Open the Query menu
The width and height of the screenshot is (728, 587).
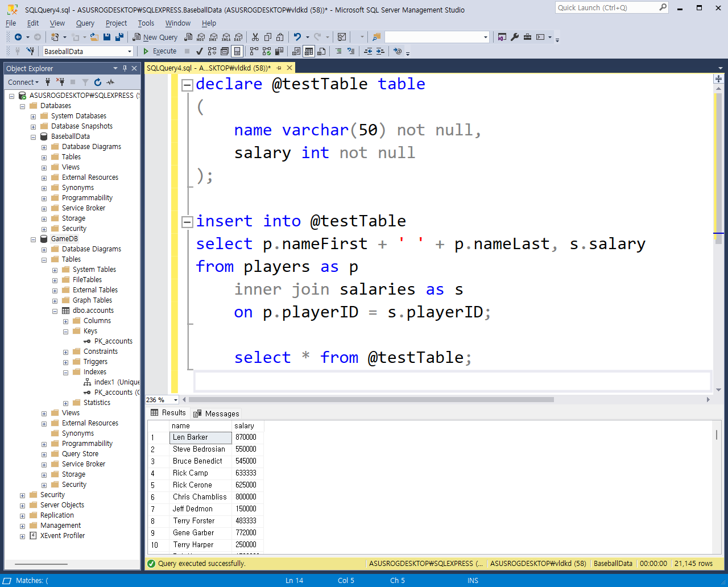pos(85,23)
